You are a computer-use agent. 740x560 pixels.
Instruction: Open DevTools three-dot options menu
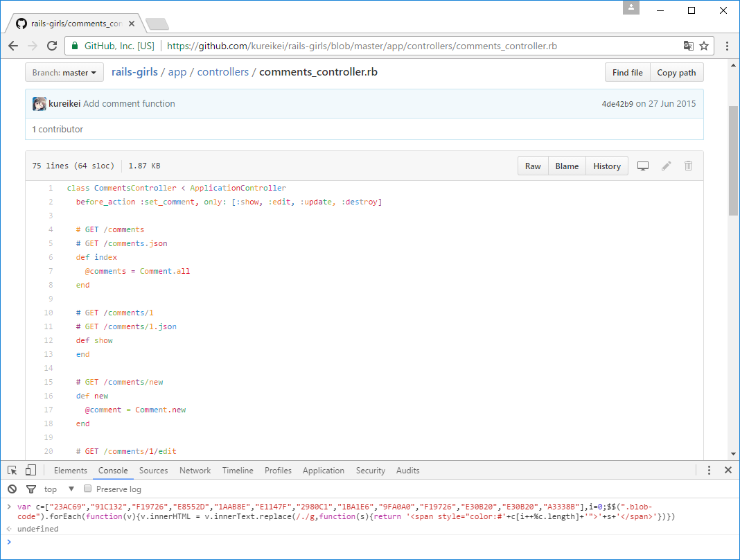click(709, 471)
